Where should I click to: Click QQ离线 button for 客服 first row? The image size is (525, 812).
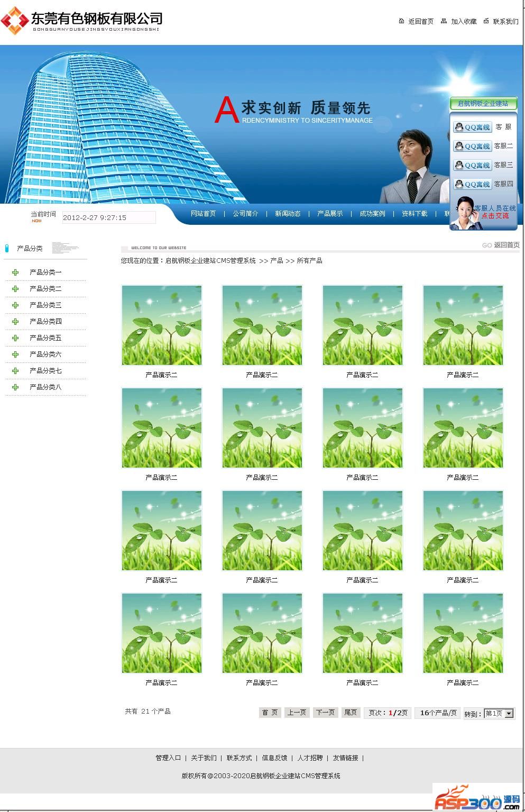(472, 127)
